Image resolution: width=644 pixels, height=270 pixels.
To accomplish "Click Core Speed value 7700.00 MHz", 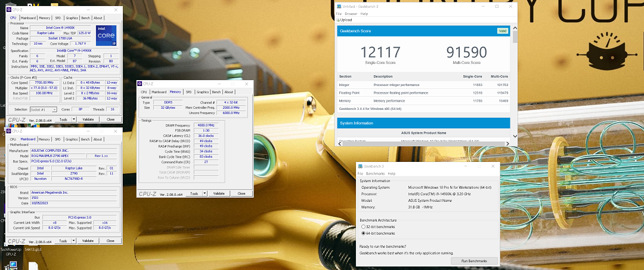I will [x=43, y=82].
